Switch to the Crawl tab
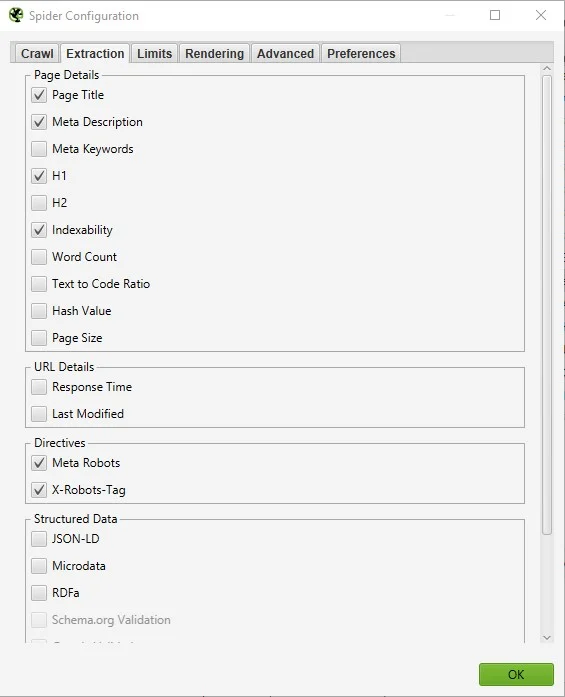Image resolution: width=565 pixels, height=697 pixels. pyautogui.click(x=37, y=53)
